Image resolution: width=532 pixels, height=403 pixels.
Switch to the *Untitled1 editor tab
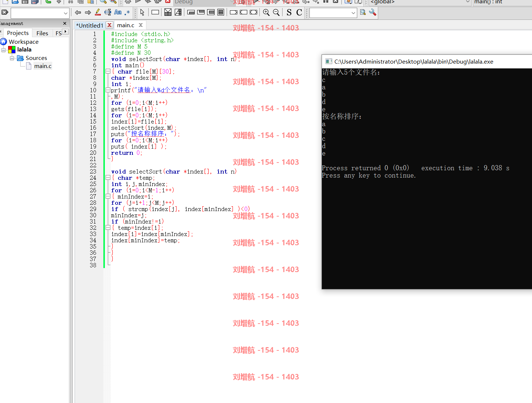tap(90, 25)
